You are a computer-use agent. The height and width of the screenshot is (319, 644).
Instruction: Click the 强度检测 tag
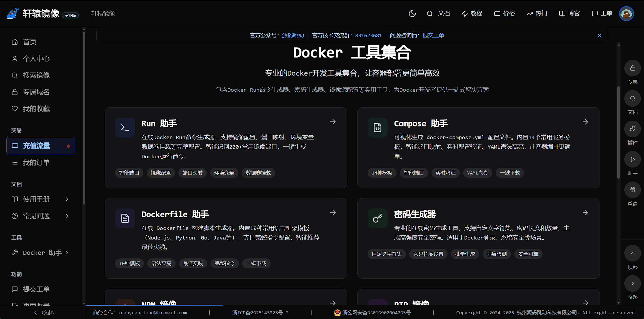497,254
